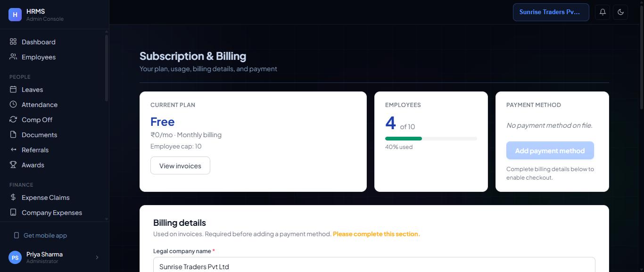Click Get mobile app link
Image resolution: width=644 pixels, height=272 pixels.
point(45,235)
